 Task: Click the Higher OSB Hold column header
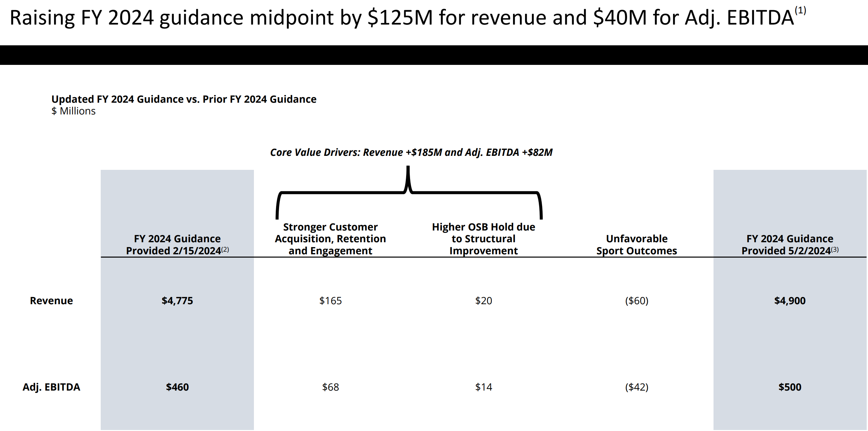pyautogui.click(x=483, y=239)
